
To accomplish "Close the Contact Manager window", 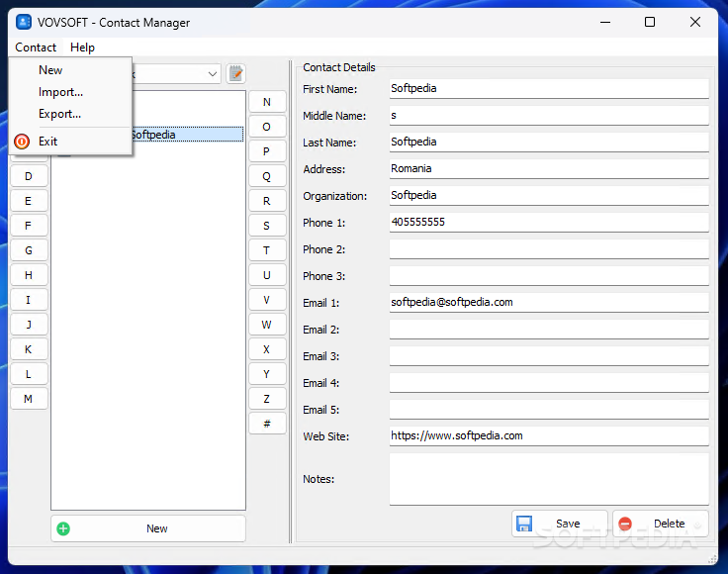I will pyautogui.click(x=695, y=22).
